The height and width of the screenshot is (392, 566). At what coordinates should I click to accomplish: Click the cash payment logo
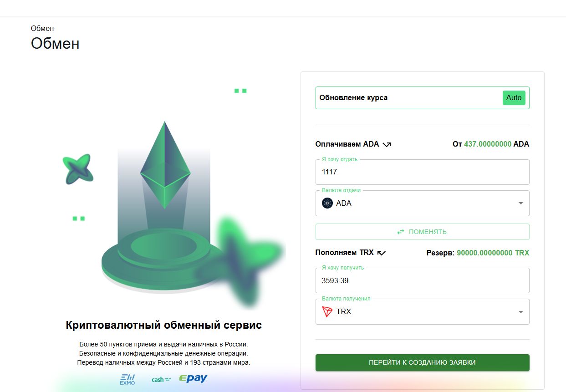tap(161, 379)
